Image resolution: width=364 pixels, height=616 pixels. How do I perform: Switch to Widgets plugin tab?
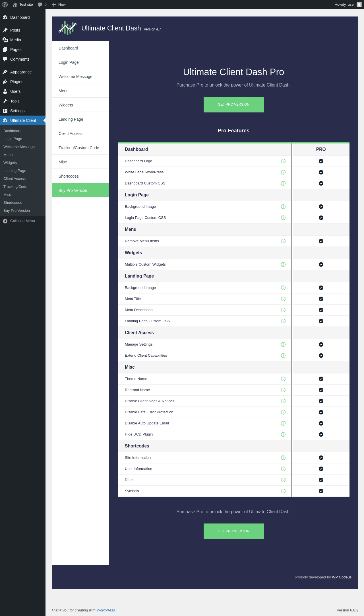(80, 105)
